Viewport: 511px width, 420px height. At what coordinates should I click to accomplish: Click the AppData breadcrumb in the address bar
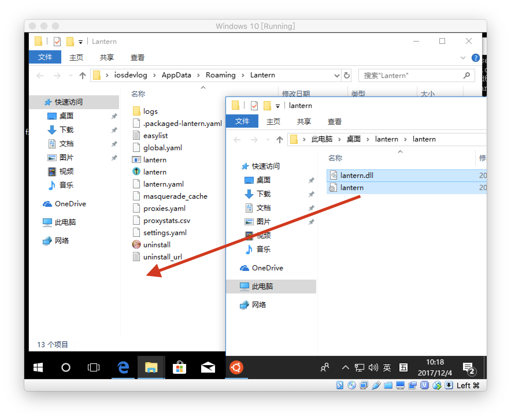pyautogui.click(x=176, y=75)
